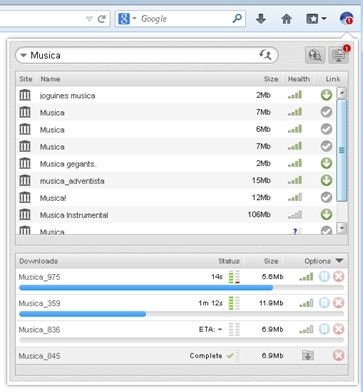The image size is (363, 392).
Task: Sort results by Size column header
Action: 271,79
